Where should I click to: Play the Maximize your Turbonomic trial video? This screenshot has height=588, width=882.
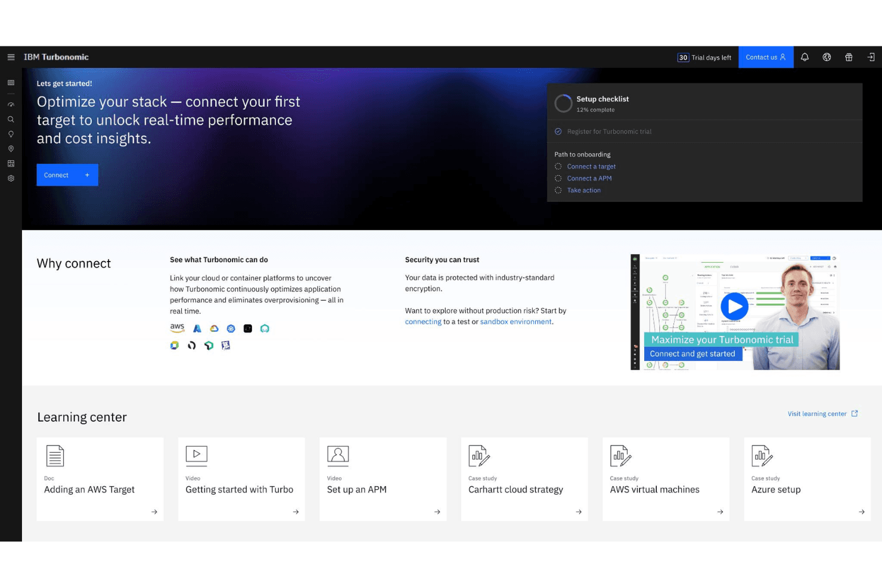(x=735, y=307)
